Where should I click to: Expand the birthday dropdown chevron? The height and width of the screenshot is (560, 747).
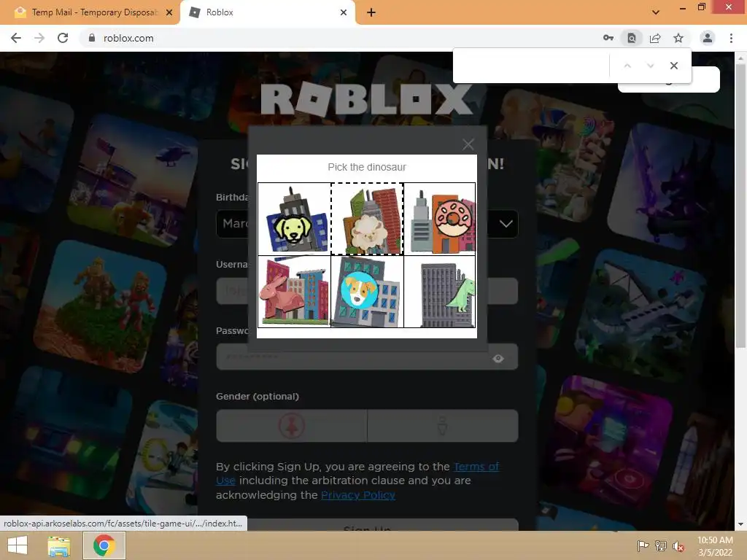click(x=506, y=223)
